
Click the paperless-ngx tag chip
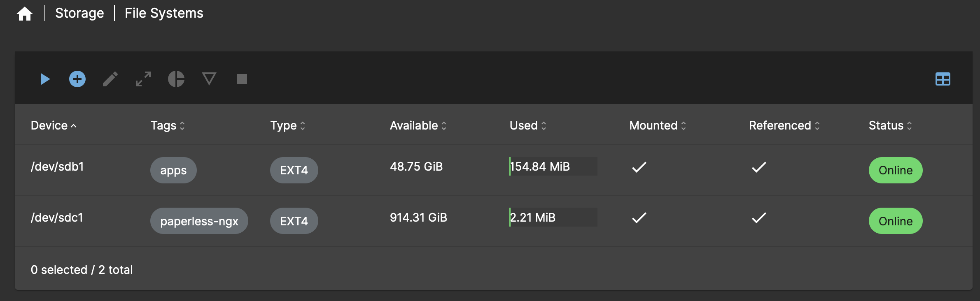[x=199, y=221]
